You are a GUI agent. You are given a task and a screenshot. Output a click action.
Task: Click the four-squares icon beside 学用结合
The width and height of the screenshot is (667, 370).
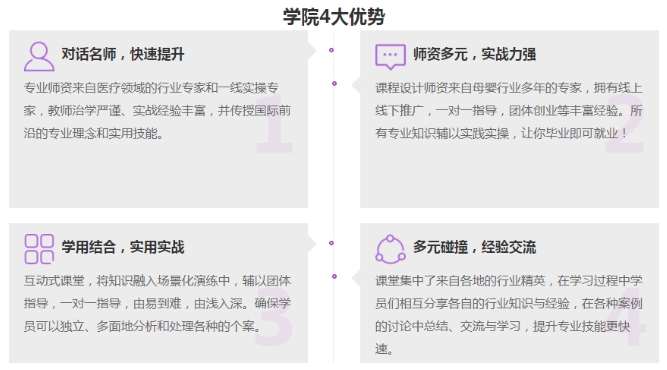[39, 249]
